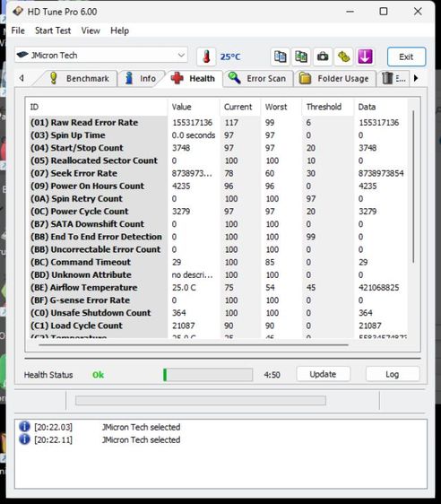Open the Help menu
Image resolution: width=441 pixels, height=504 pixels.
click(x=119, y=30)
